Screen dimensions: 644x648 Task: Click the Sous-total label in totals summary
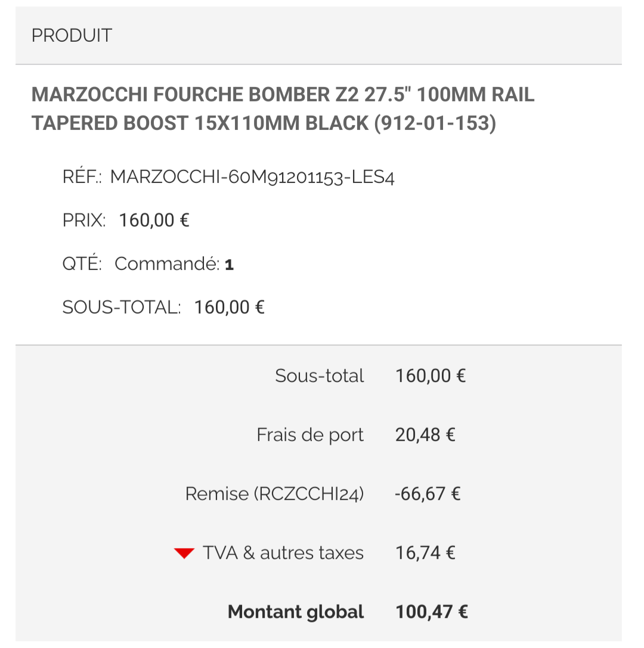(319, 376)
